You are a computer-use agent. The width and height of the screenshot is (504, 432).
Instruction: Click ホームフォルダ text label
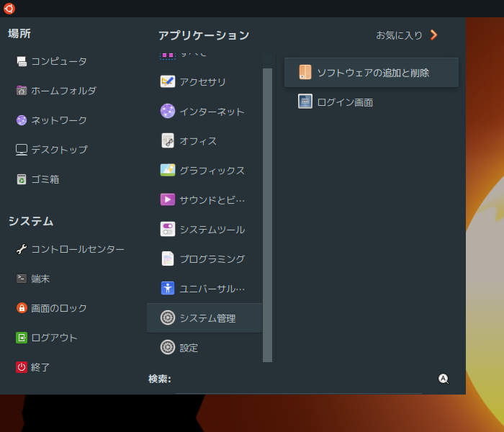click(x=63, y=91)
